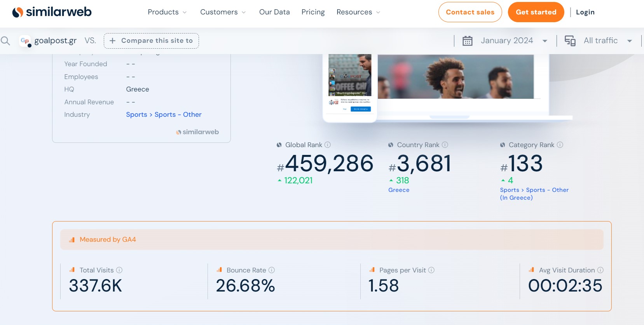Screen dimensions: 644x325
Task: Click Bounce Rate value 26.68%
Action: click(245, 286)
